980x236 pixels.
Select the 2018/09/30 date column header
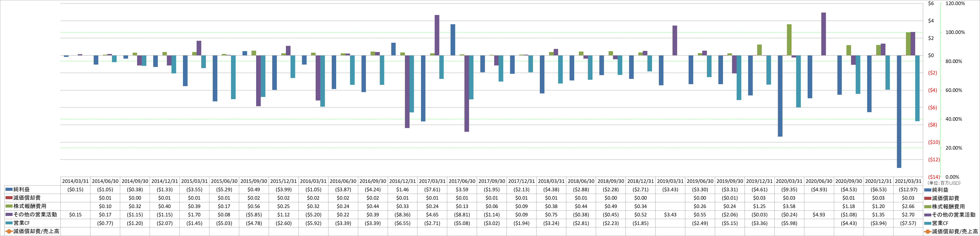[x=611, y=181]
